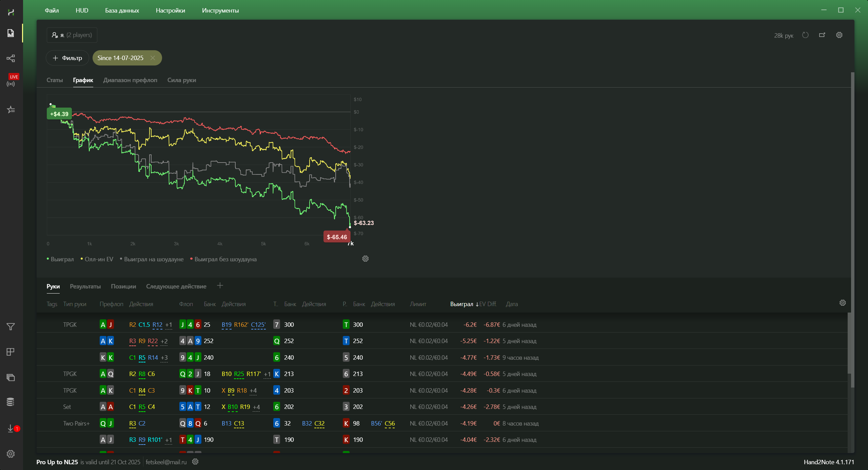Switch to the Результаты tab
This screenshot has width=868, height=470.
click(85, 286)
